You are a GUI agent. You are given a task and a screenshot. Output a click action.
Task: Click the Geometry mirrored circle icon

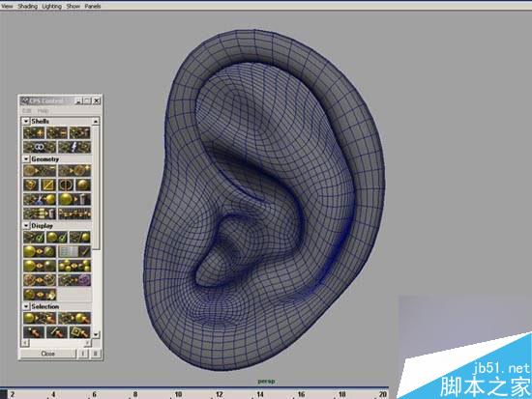pyautogui.click(x=66, y=185)
